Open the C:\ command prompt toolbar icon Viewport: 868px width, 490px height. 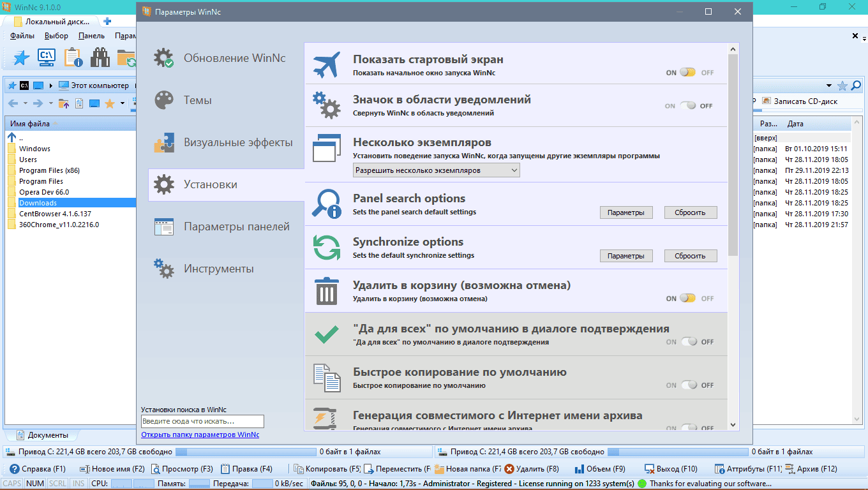[x=47, y=58]
